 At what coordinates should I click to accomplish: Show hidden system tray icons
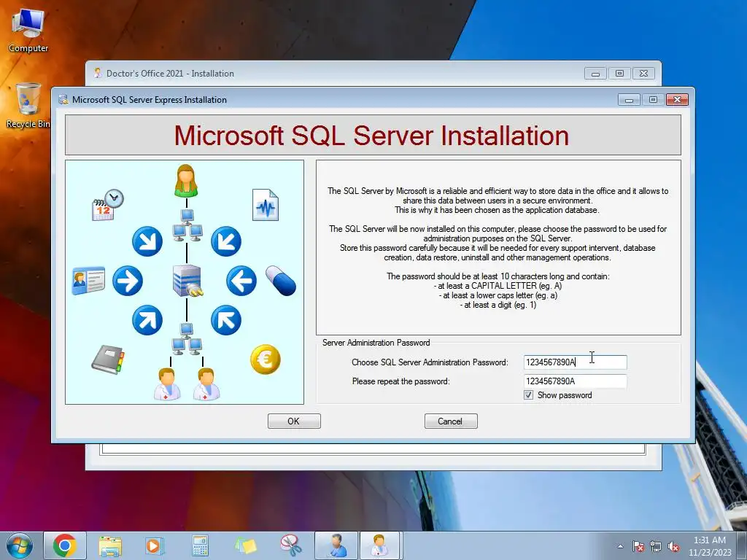click(x=620, y=546)
